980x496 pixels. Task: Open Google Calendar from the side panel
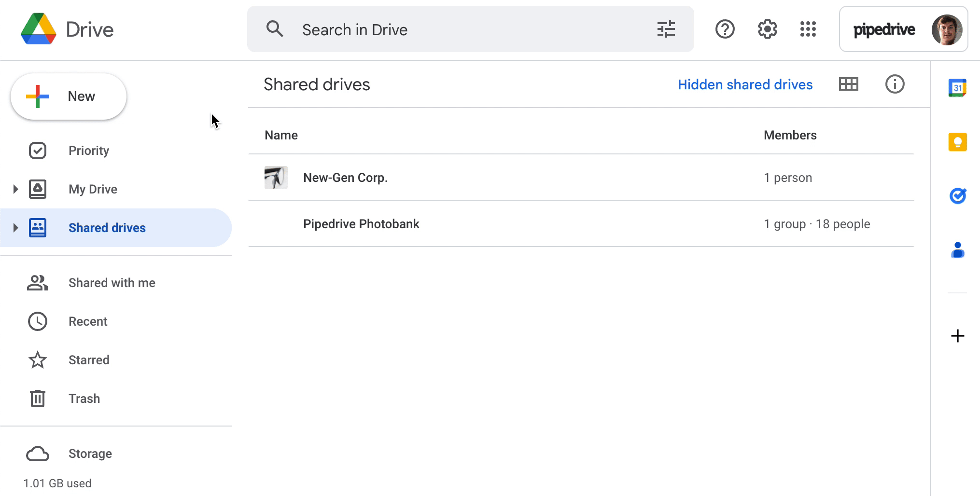coord(958,88)
